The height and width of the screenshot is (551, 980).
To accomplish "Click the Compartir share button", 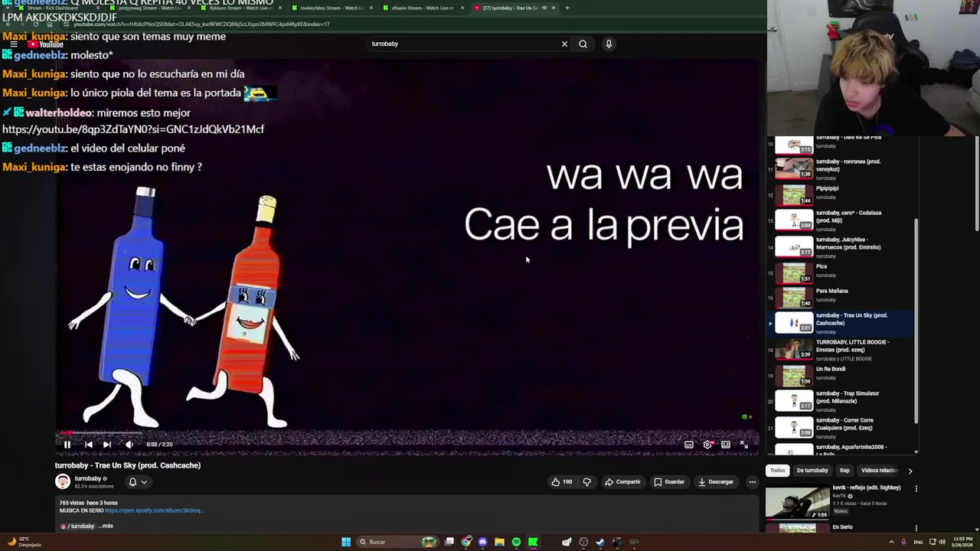I will click(x=622, y=482).
